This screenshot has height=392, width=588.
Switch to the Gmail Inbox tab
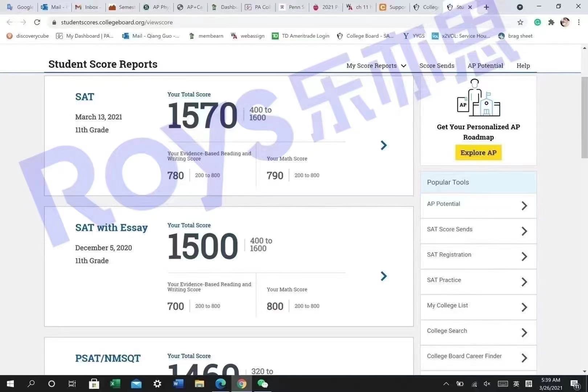click(88, 7)
